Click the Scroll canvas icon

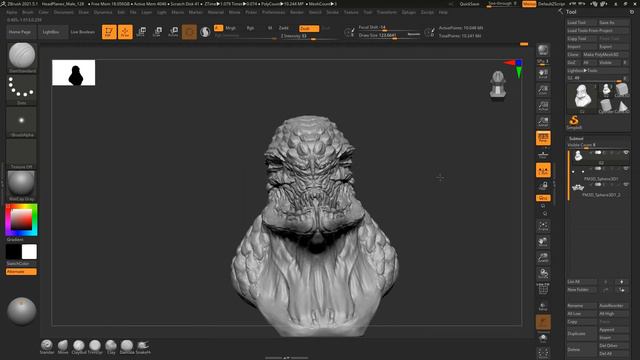point(543,74)
